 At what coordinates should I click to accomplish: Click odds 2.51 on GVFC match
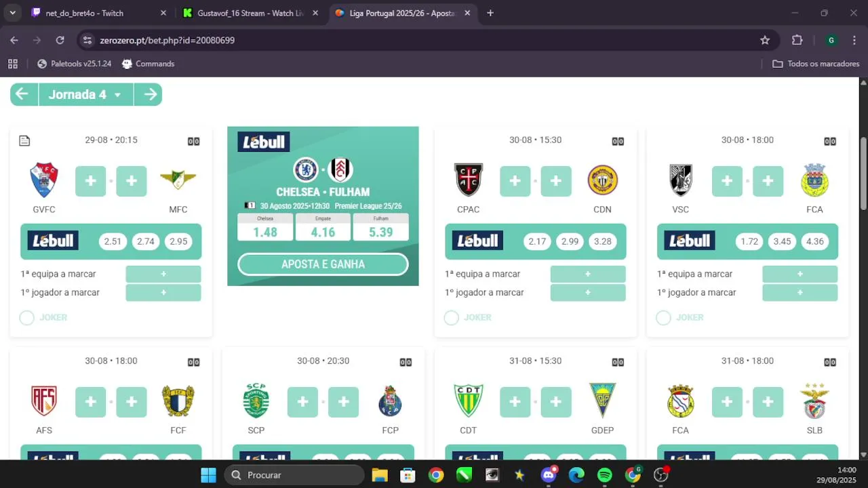point(113,241)
